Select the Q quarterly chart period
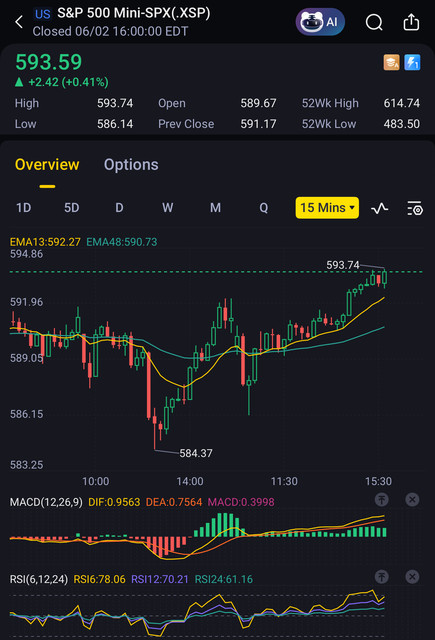435x640 pixels. point(264,208)
